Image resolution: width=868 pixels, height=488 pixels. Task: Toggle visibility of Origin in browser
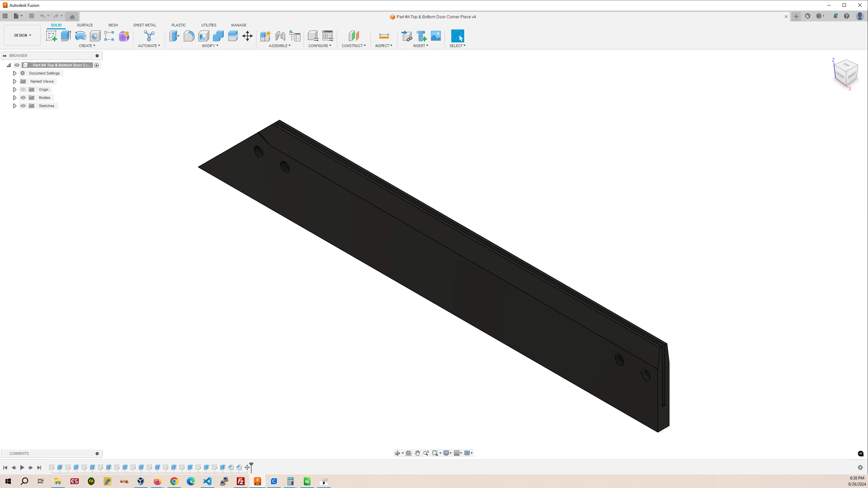(23, 89)
